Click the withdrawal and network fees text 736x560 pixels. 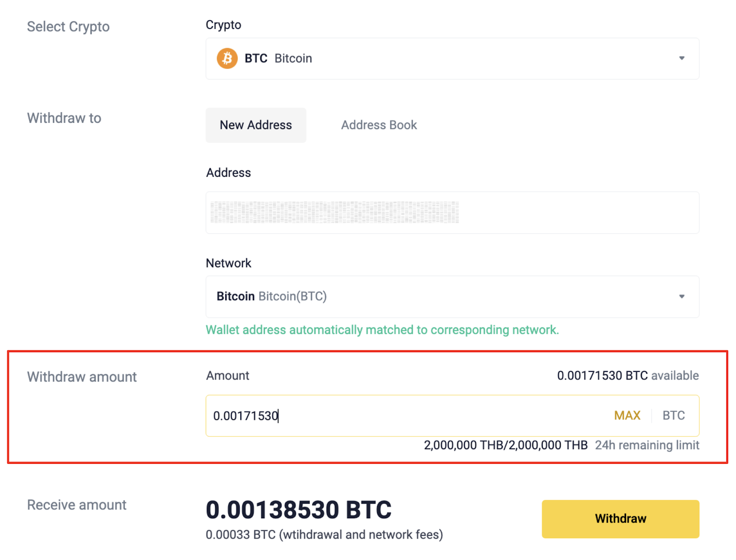324,535
